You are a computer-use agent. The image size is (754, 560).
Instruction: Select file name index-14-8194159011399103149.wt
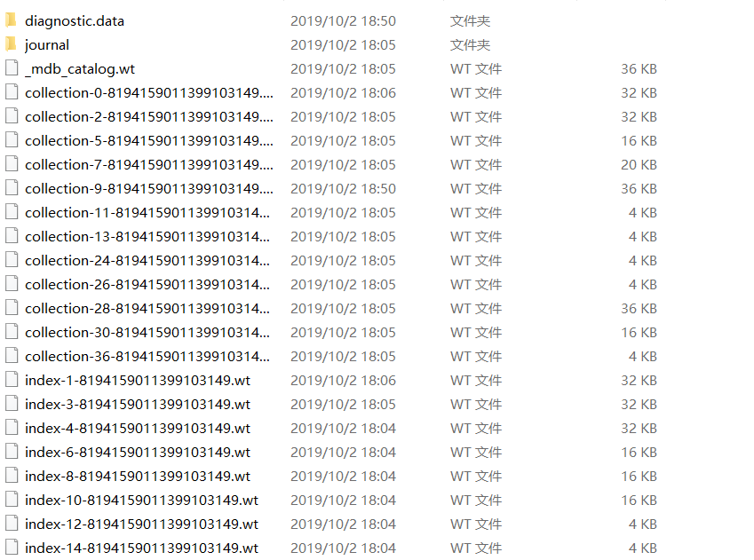pyautogui.click(x=141, y=548)
